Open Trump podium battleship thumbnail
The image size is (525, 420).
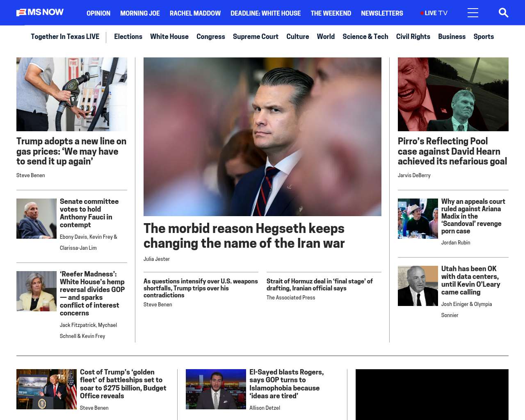(x=46, y=389)
